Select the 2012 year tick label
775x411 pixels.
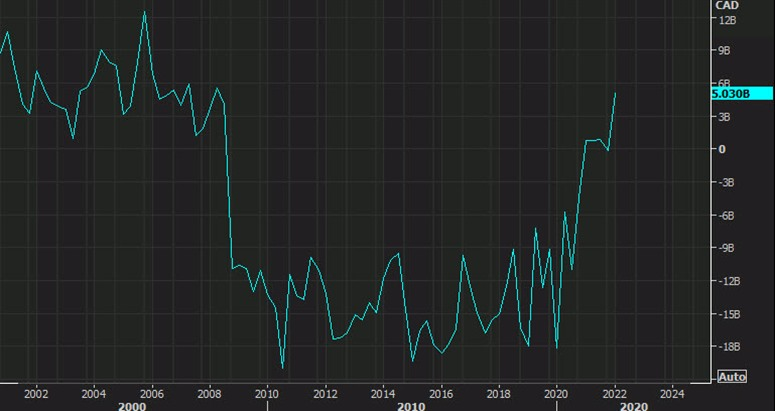pyautogui.click(x=325, y=394)
